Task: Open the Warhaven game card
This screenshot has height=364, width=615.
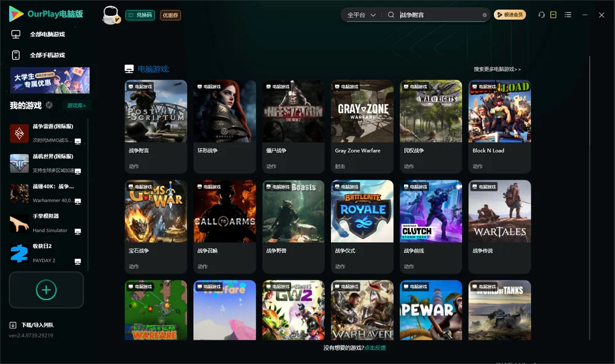Action: [x=362, y=310]
